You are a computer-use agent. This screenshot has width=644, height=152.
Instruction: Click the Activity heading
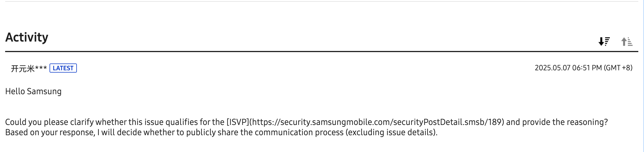coord(27,37)
